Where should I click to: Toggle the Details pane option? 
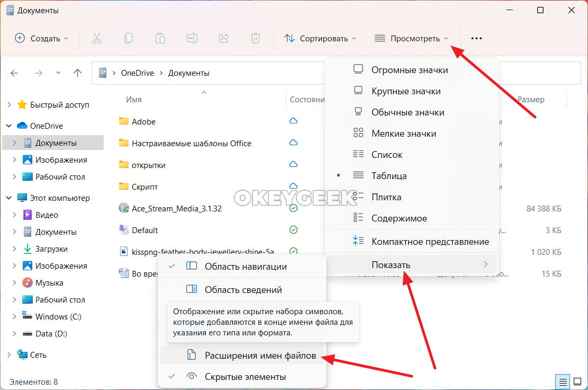(242, 289)
